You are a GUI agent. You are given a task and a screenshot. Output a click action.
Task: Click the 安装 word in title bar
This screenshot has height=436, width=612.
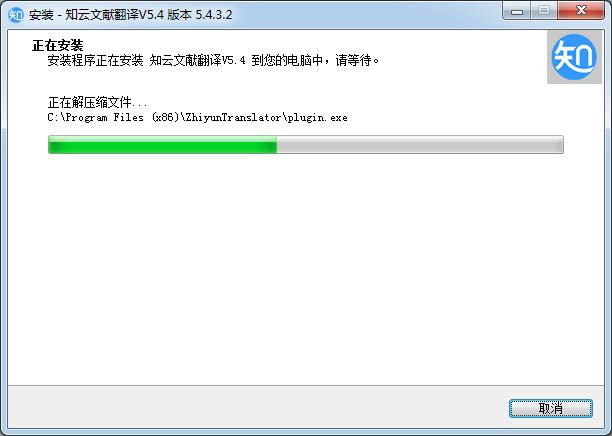click(x=41, y=15)
